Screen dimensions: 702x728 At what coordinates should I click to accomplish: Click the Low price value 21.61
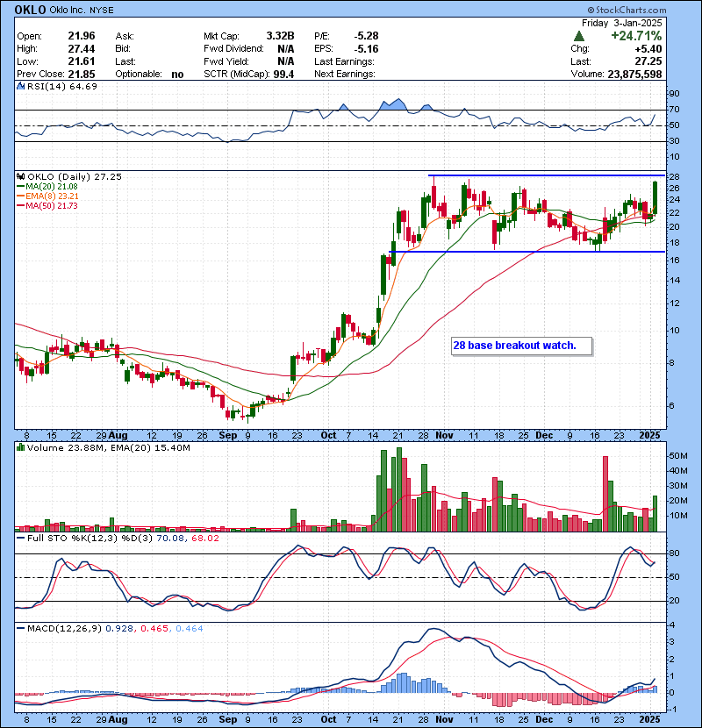[x=82, y=61]
